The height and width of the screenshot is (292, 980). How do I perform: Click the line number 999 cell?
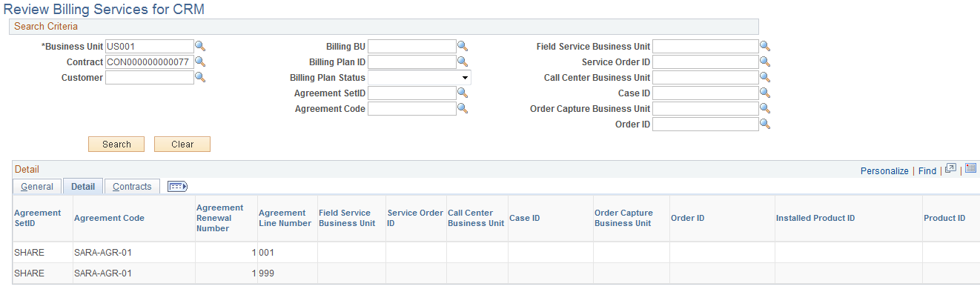point(287,273)
